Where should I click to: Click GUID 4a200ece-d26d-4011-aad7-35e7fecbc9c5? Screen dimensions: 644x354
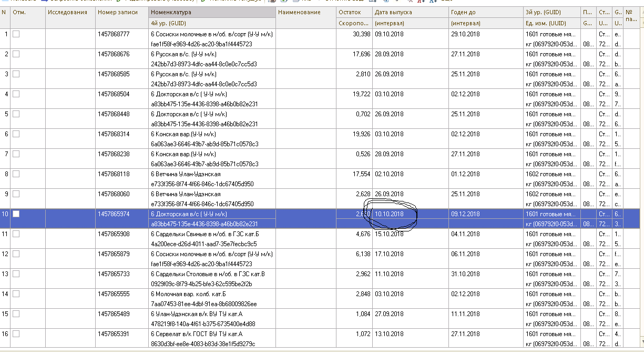coord(204,244)
